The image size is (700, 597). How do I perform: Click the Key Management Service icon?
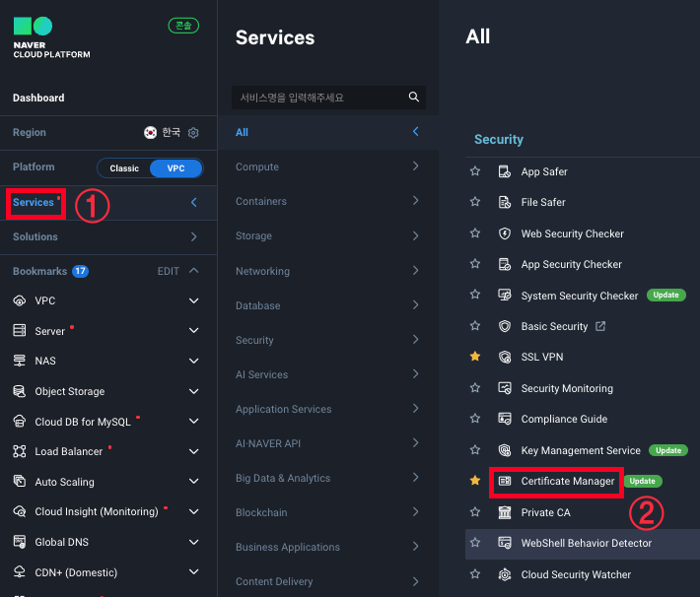(x=505, y=450)
